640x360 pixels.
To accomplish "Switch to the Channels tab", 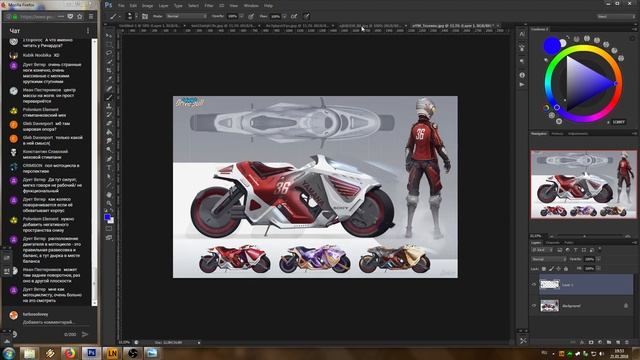I will 553,242.
